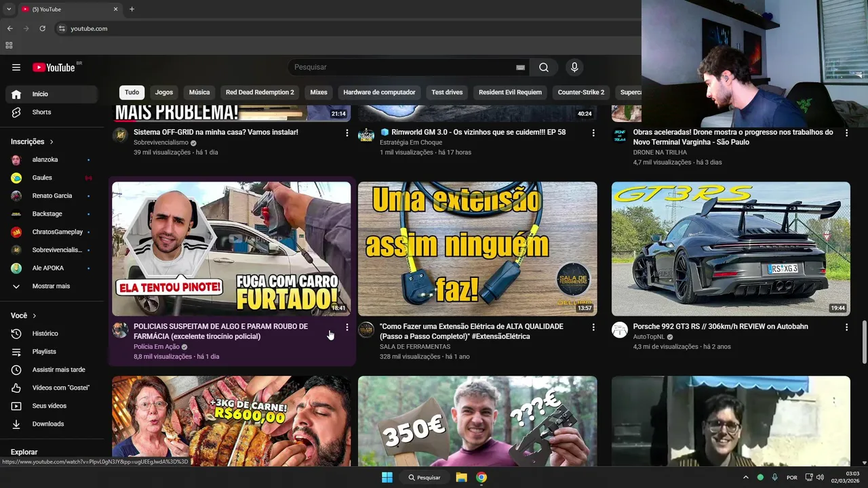Viewport: 868px width, 488px height.
Task: Open options menu for Porsche 992 video
Action: (x=846, y=327)
